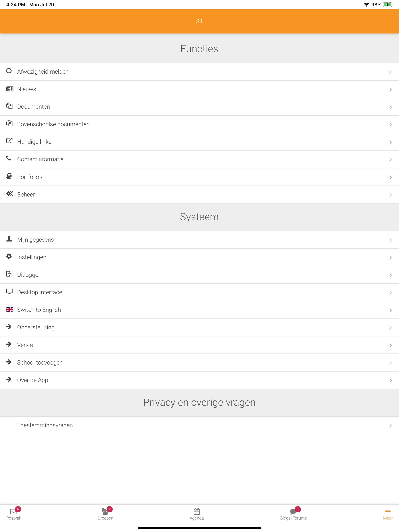Show Over de App details
Image resolution: width=399 pixels, height=532 pixels.
coord(33,380)
